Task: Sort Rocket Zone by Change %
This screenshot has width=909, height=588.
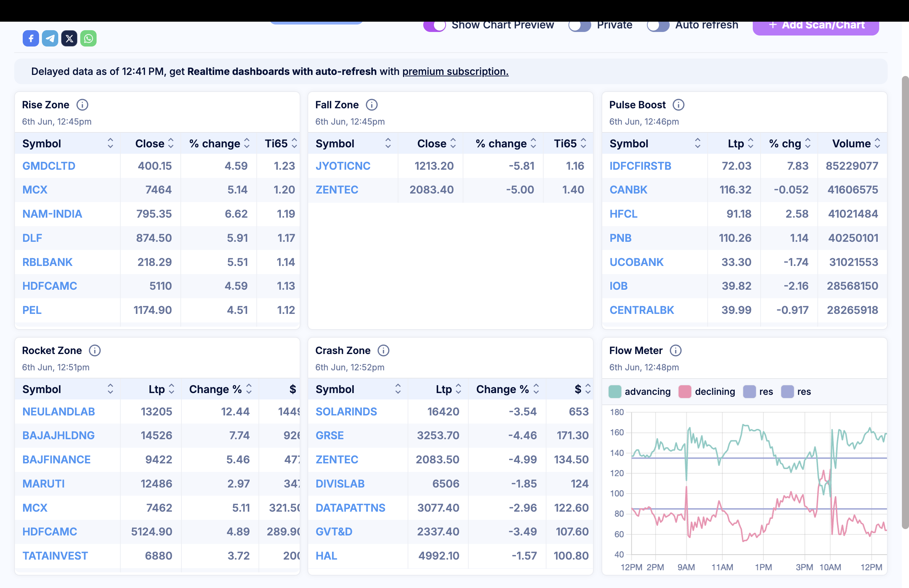Action: (x=249, y=389)
